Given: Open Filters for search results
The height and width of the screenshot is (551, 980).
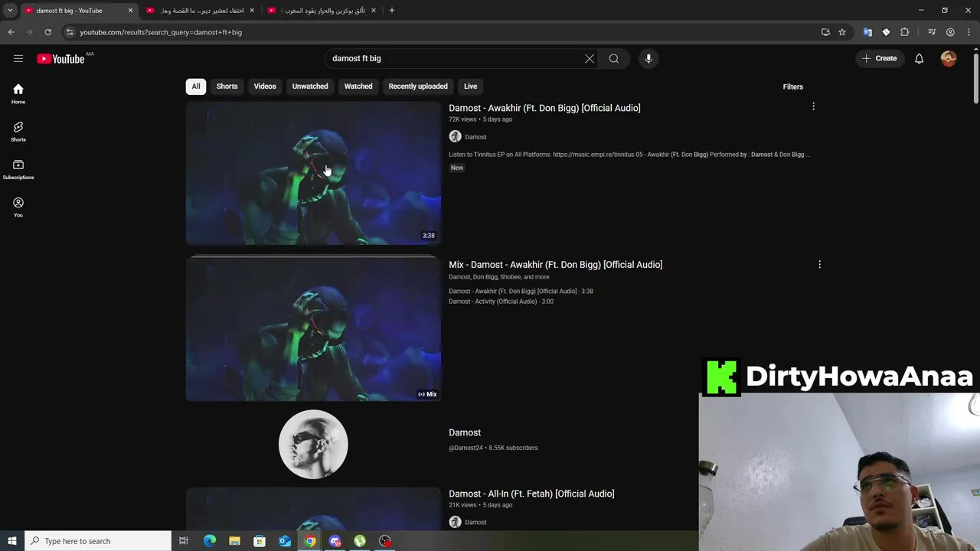Looking at the screenshot, I should pyautogui.click(x=792, y=86).
